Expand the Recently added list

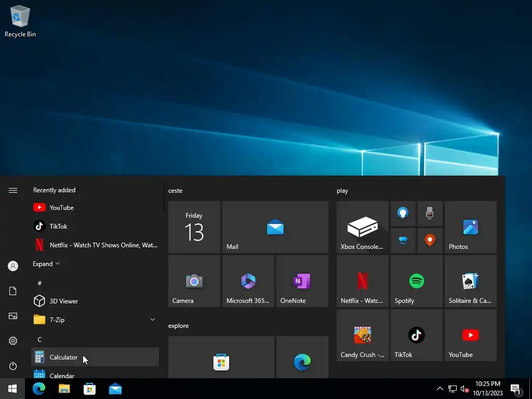pyautogui.click(x=46, y=263)
